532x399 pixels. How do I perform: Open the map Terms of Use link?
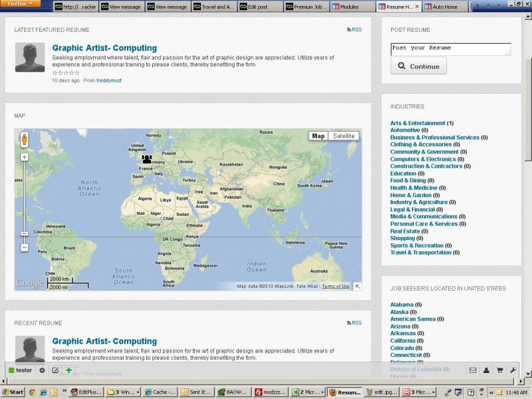tap(336, 287)
